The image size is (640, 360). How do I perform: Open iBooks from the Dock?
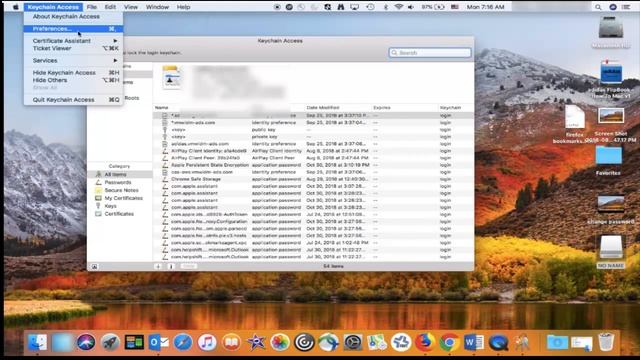[231, 342]
